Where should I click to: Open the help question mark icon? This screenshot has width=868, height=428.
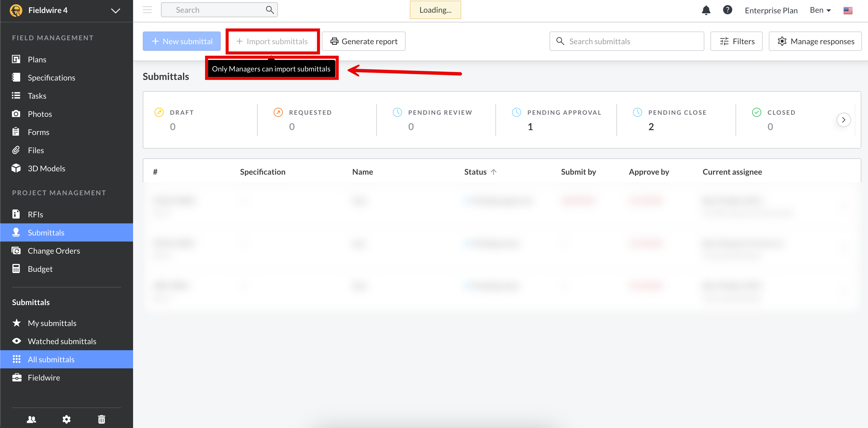point(727,10)
